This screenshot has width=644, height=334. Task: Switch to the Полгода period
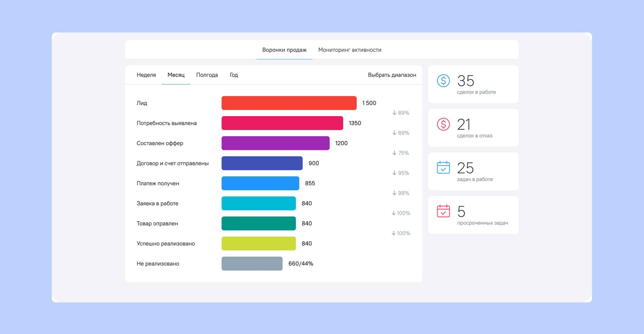tap(207, 75)
